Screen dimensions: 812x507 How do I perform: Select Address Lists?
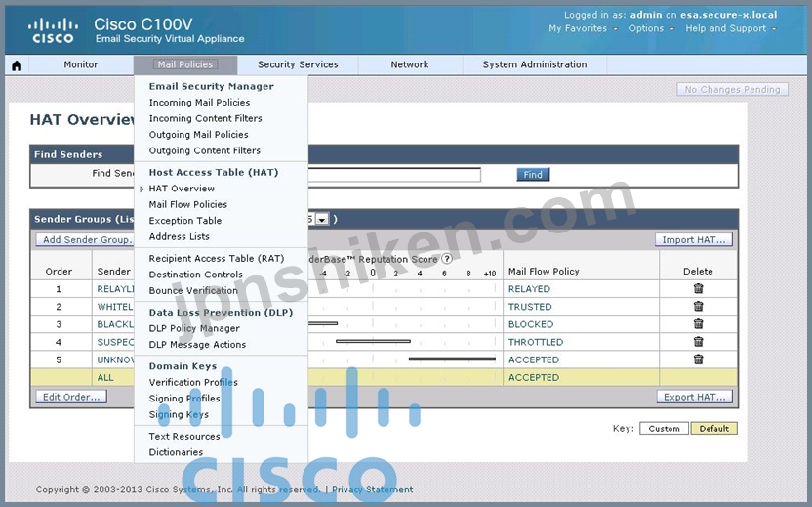[180, 237]
